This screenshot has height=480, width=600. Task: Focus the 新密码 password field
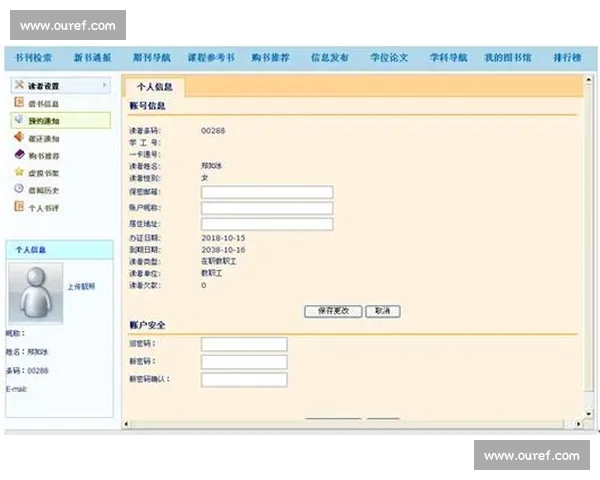click(244, 362)
